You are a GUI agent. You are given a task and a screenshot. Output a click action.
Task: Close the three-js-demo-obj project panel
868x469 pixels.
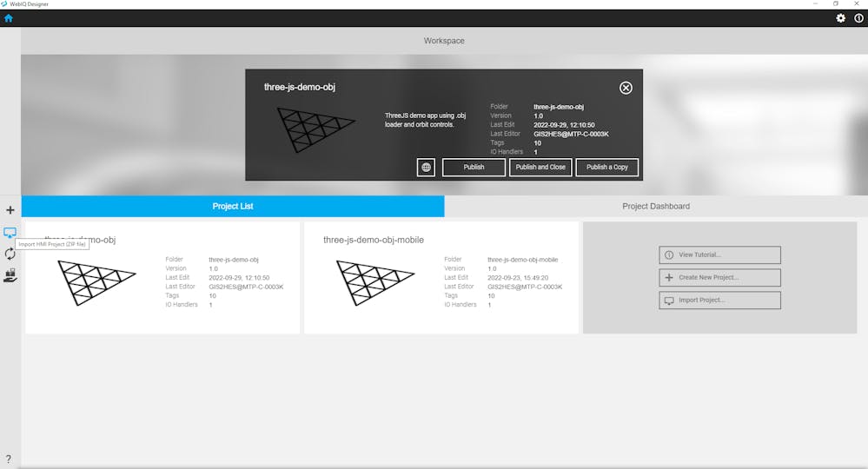626,88
